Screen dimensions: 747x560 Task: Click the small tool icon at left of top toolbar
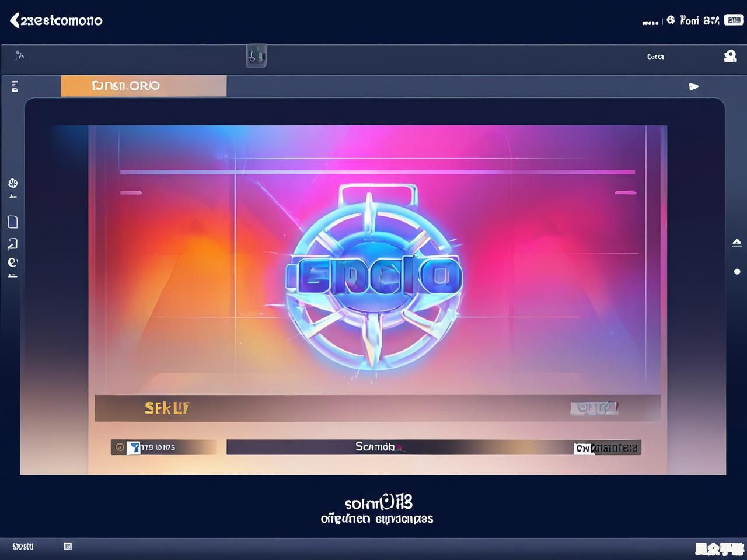click(x=19, y=55)
